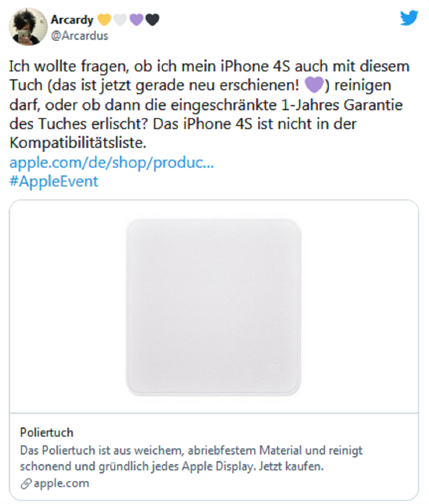Viewport: 429px width, 504px height.
Task: Open the @Arcardus handle
Action: coord(79,36)
